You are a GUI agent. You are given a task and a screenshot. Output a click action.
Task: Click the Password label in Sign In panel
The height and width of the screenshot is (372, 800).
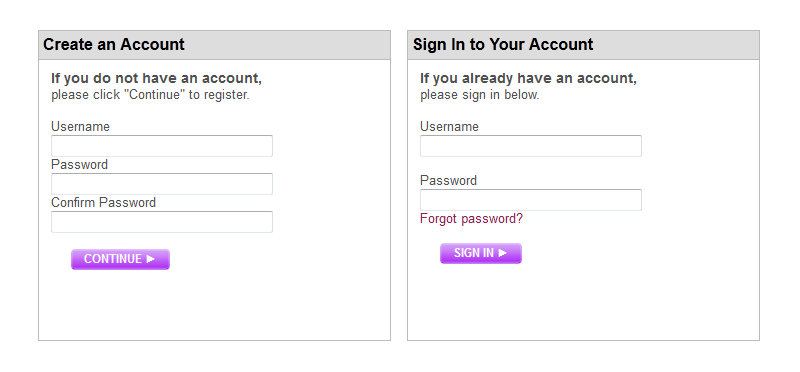tap(448, 181)
